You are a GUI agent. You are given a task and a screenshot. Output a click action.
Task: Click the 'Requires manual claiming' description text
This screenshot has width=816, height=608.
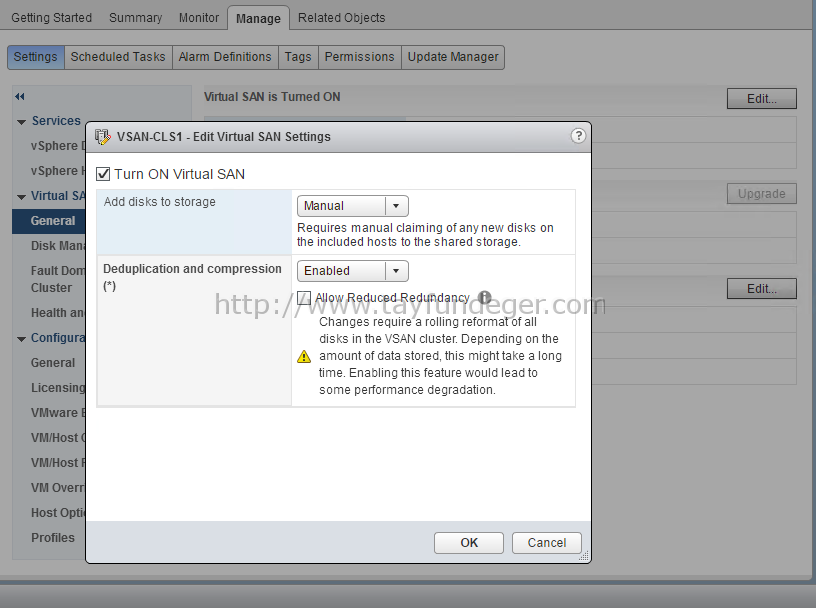coord(425,235)
